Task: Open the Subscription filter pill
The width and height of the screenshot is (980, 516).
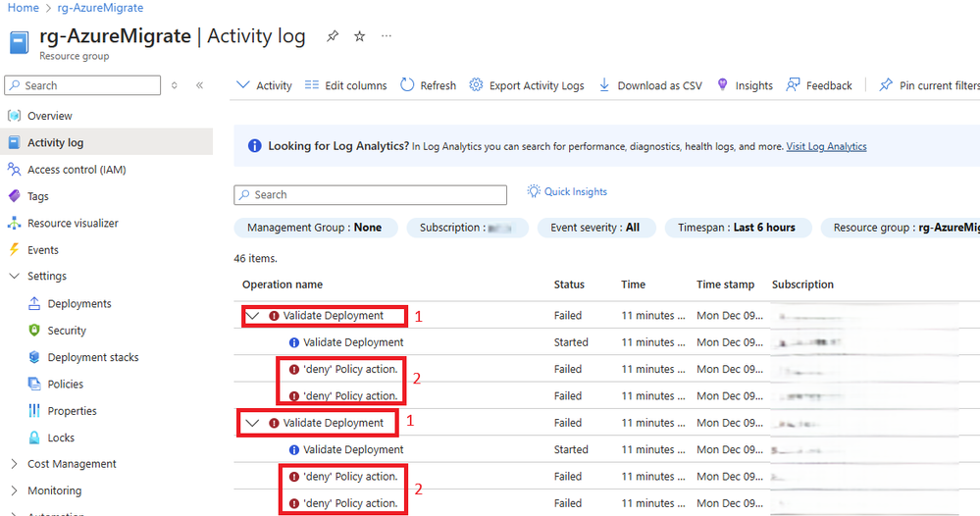Action: 467,228
